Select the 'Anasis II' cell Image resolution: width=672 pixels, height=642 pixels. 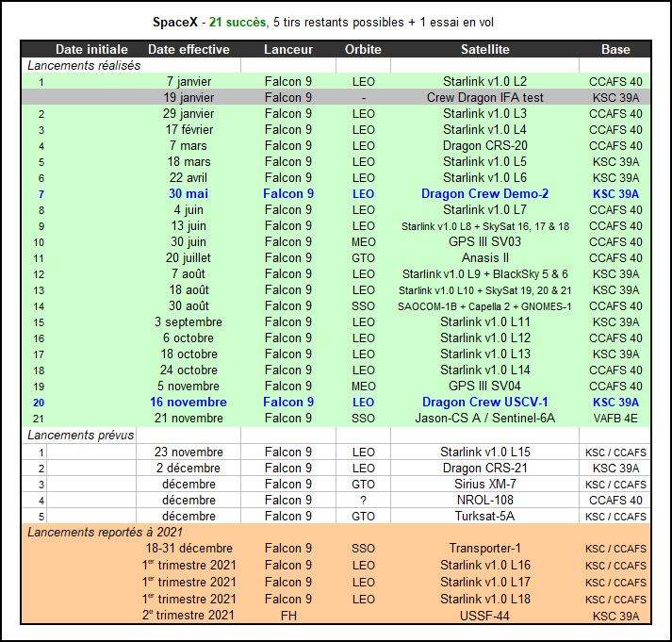pyautogui.click(x=485, y=258)
